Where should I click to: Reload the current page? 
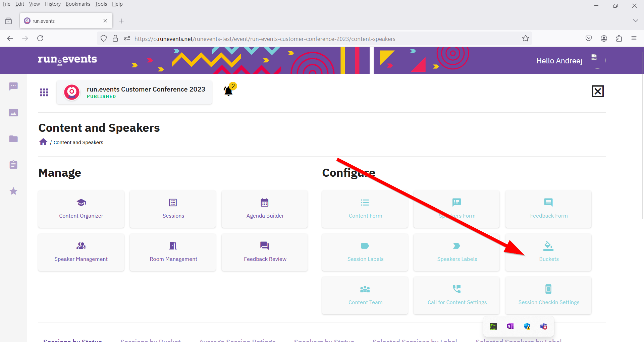point(40,38)
